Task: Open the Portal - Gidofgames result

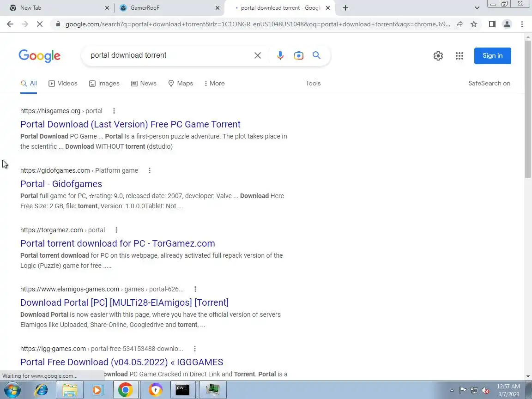Action: coord(61,184)
